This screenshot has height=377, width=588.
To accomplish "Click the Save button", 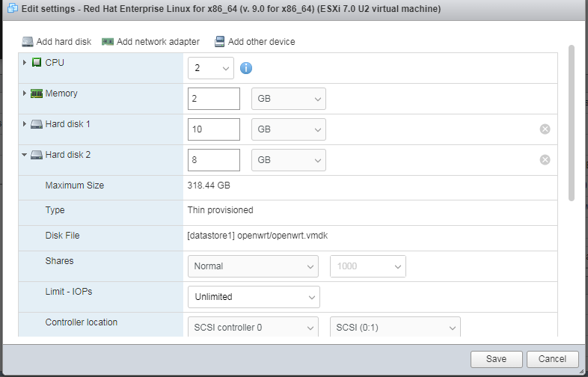I will [x=497, y=359].
